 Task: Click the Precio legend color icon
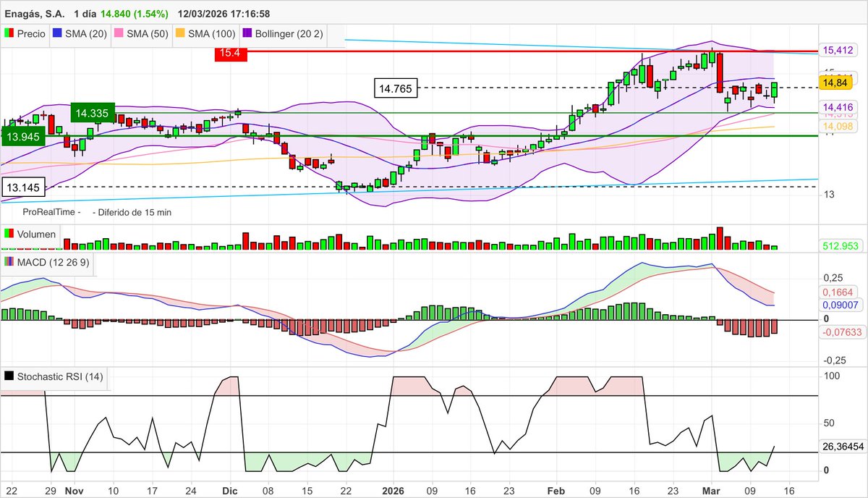click(x=9, y=33)
